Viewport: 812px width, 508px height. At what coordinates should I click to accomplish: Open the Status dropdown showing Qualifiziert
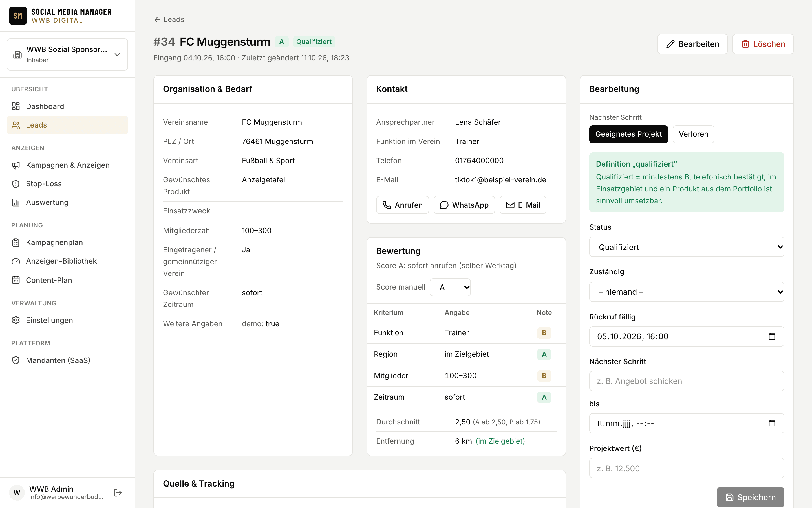(687, 247)
